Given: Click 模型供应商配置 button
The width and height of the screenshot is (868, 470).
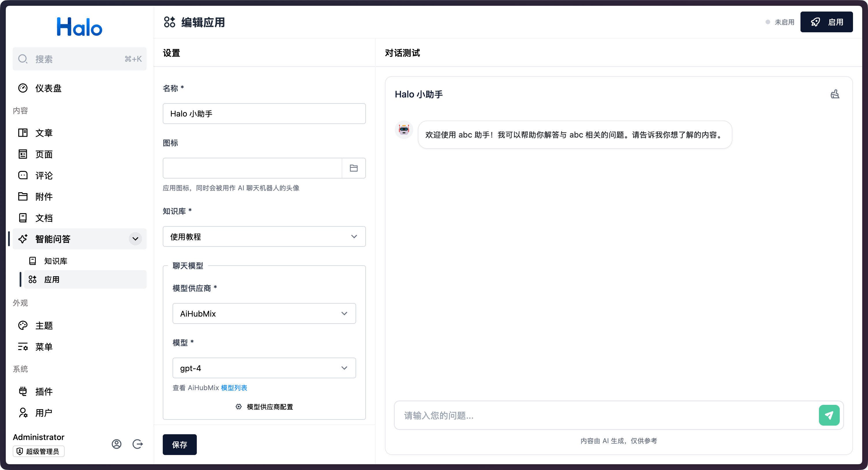Looking at the screenshot, I should (264, 407).
